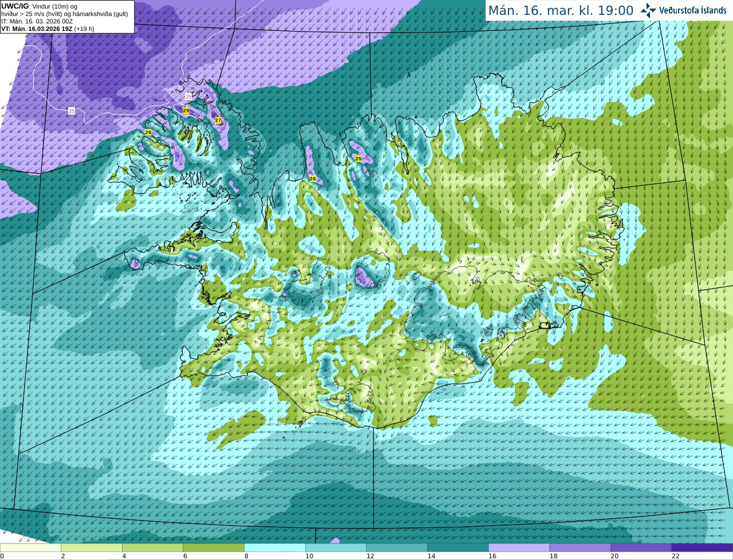Click the legend line 'UWC/IG: Vindur (10m) og'
Viewport: 733px width, 560px height.
tap(39, 6)
